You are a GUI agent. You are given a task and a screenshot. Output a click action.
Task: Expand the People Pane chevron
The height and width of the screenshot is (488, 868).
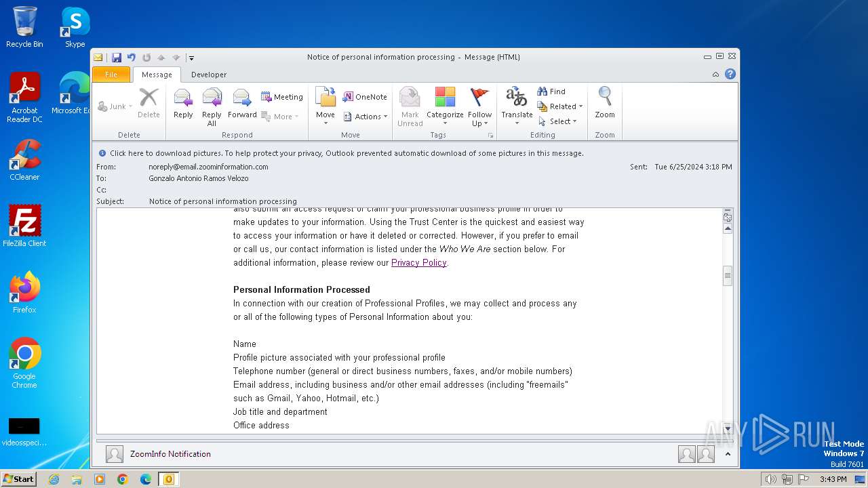(x=728, y=454)
